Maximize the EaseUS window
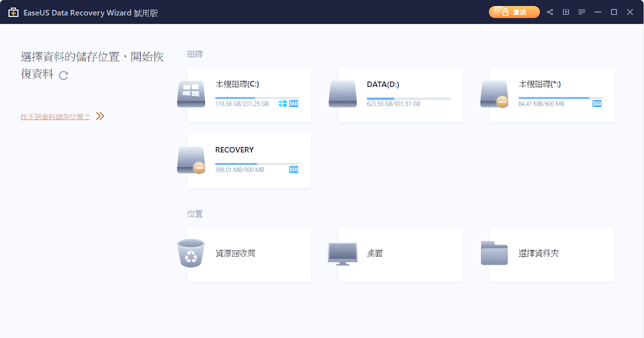Screen dimensions: 644x338 pyautogui.click(x=614, y=12)
